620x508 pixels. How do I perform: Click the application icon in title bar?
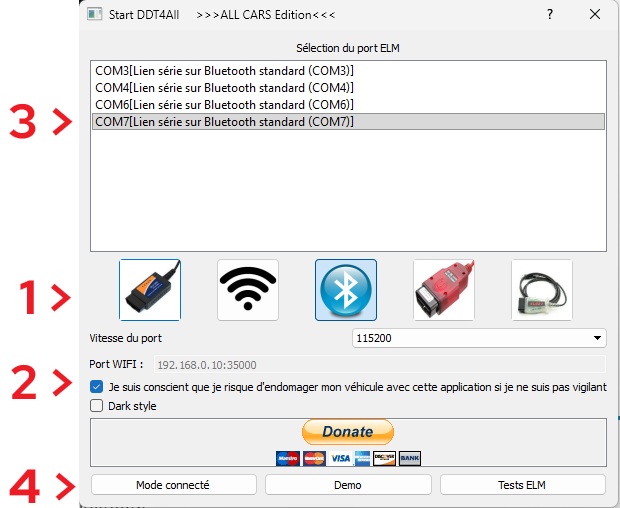click(94, 15)
